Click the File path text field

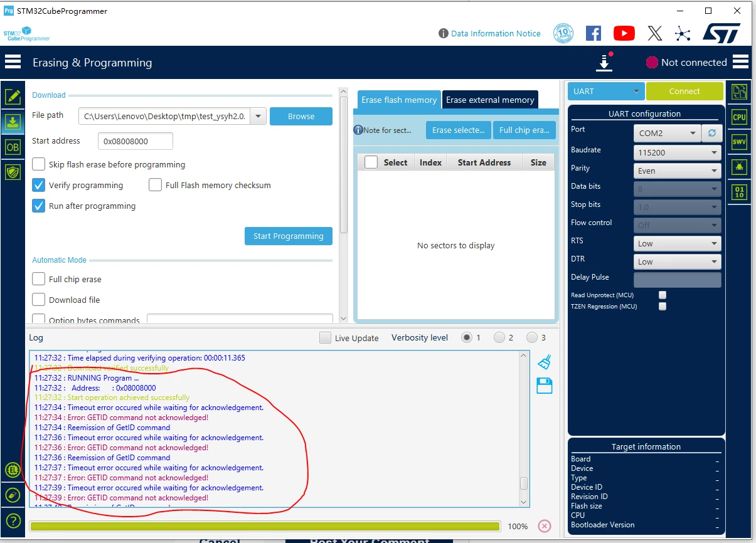click(165, 117)
